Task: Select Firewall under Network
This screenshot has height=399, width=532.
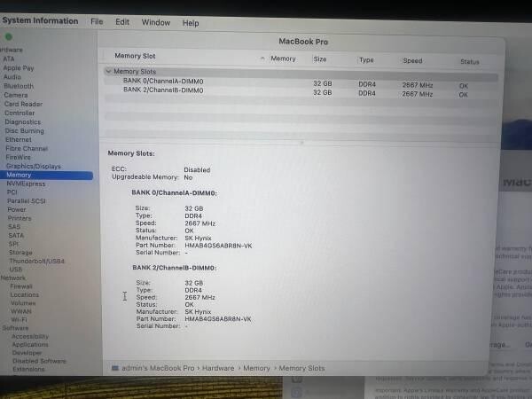Action: coord(21,286)
